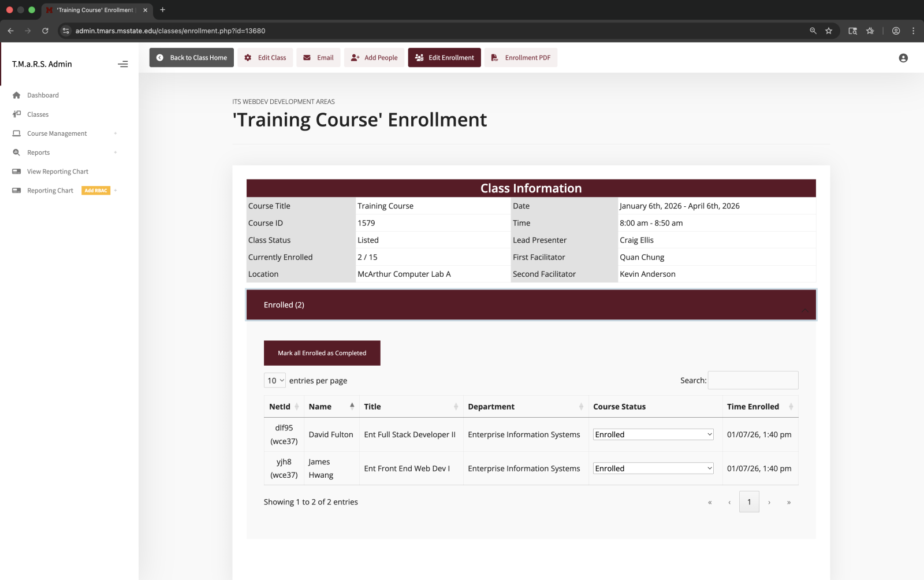Open the Dashboard from the sidebar home icon
924x580 pixels.
point(17,95)
